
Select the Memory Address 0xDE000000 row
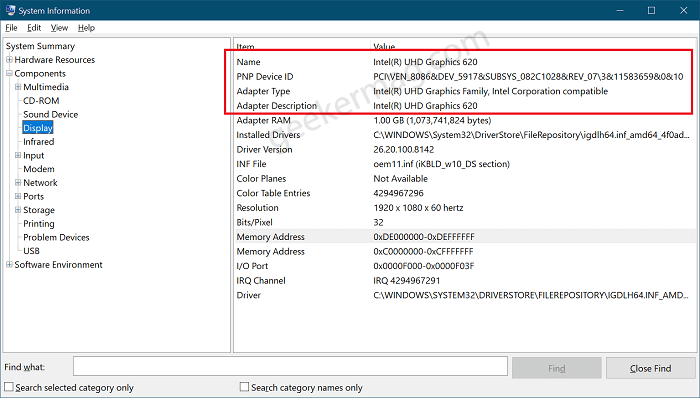click(465, 237)
